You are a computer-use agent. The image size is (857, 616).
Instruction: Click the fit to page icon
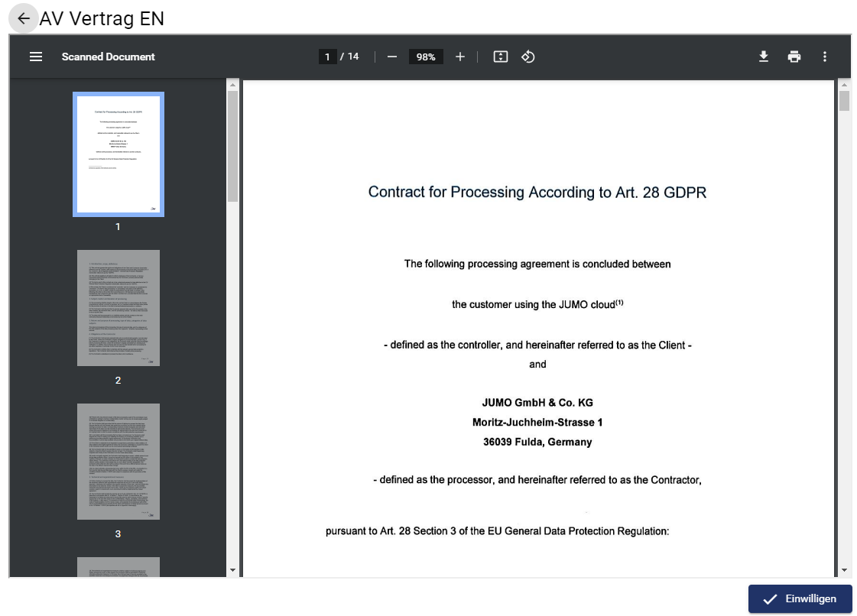point(501,57)
